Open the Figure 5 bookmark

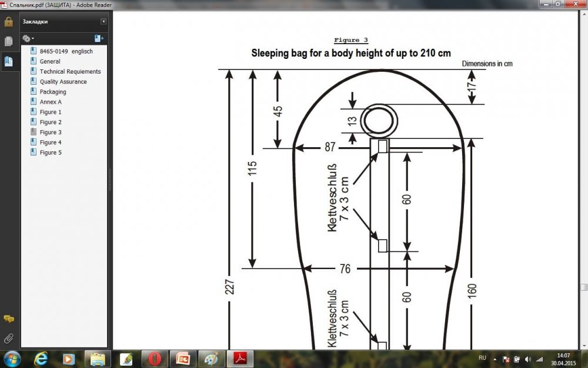(51, 152)
